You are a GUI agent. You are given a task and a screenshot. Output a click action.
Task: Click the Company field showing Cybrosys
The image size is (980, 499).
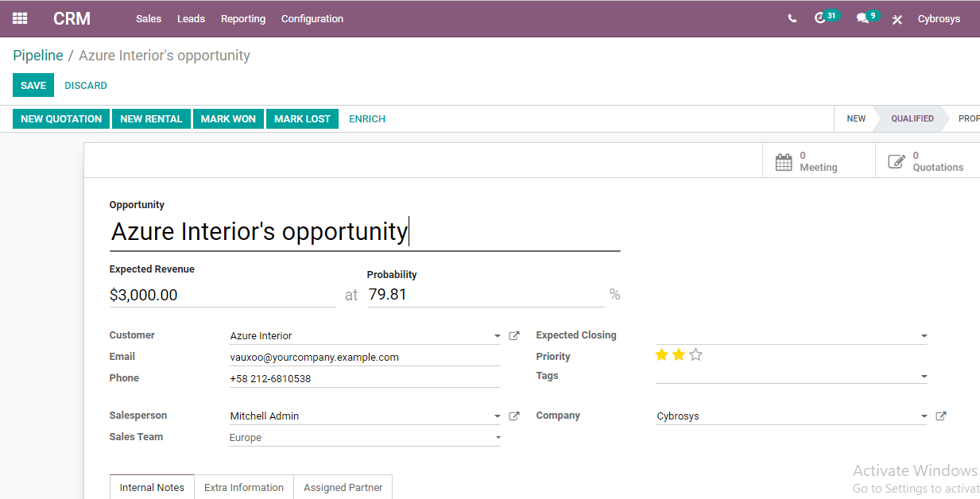pyautogui.click(x=792, y=416)
